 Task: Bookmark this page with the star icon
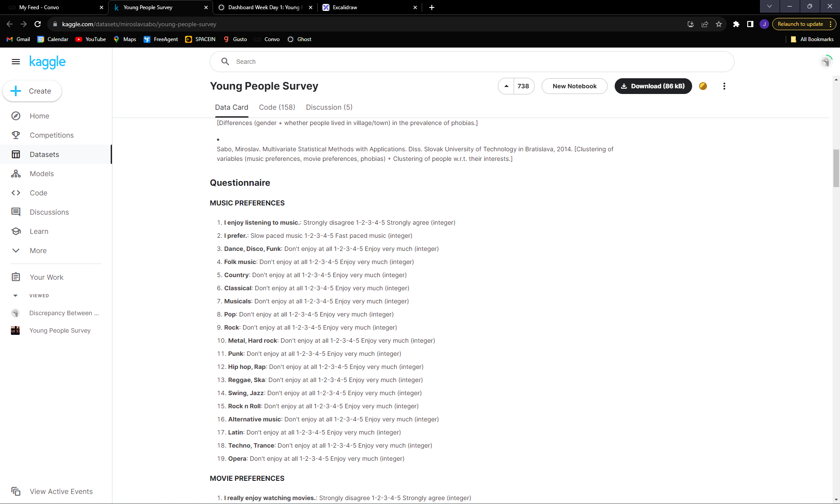(x=719, y=24)
